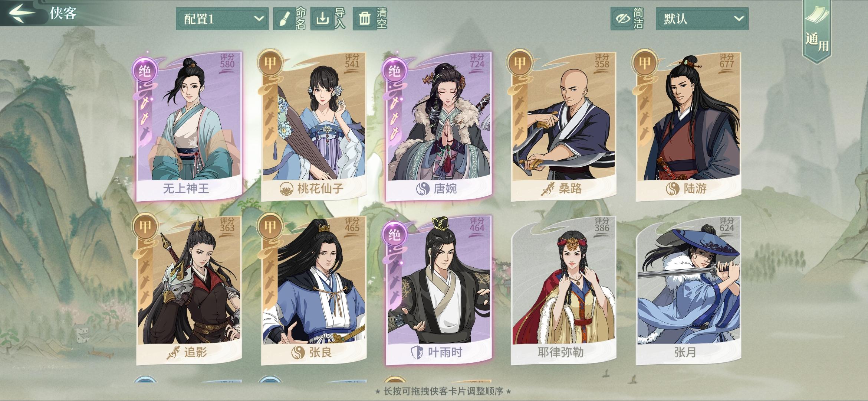
Task: Click the shield faction icon beside 叶雨时
Action: coord(418,352)
